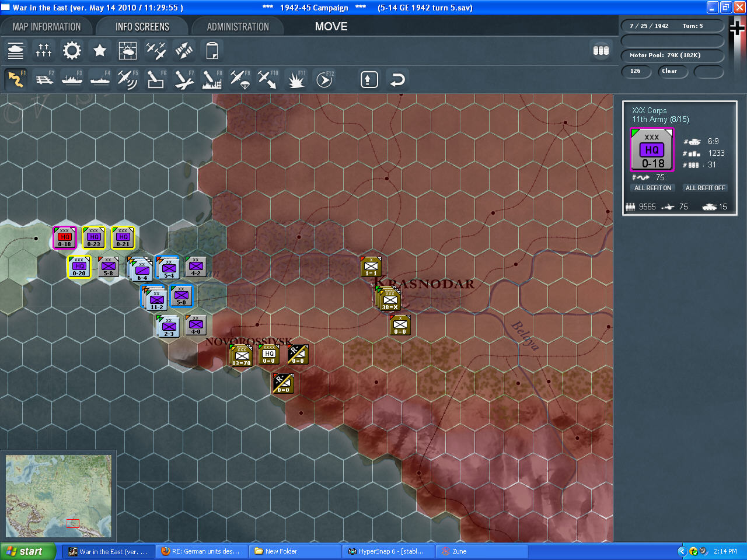Open the losses screen with crosses icon

(x=44, y=51)
